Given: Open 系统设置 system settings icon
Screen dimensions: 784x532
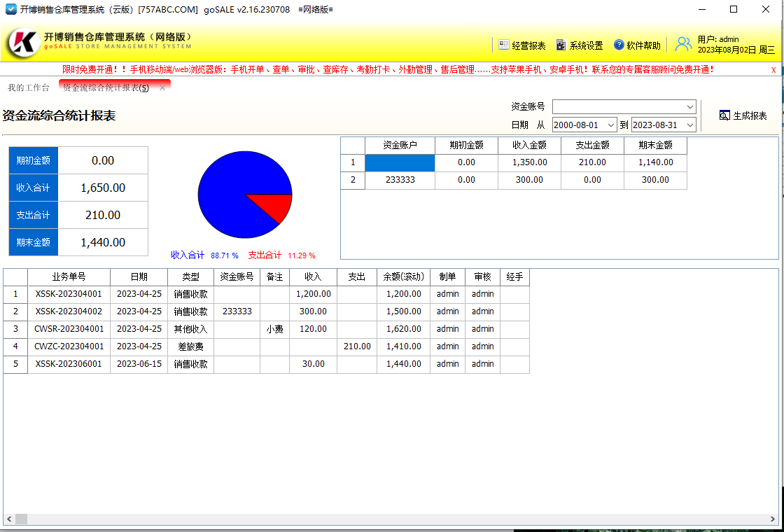Looking at the screenshot, I should click(561, 45).
